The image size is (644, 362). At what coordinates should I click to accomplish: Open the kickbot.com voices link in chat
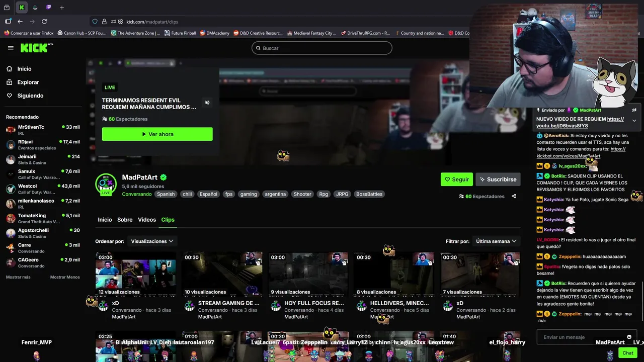pos(581,152)
